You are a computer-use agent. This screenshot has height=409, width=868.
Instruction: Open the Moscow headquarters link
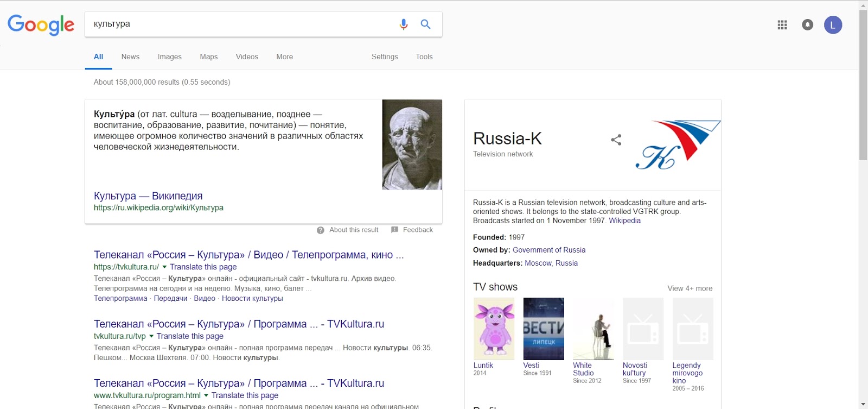click(x=538, y=263)
